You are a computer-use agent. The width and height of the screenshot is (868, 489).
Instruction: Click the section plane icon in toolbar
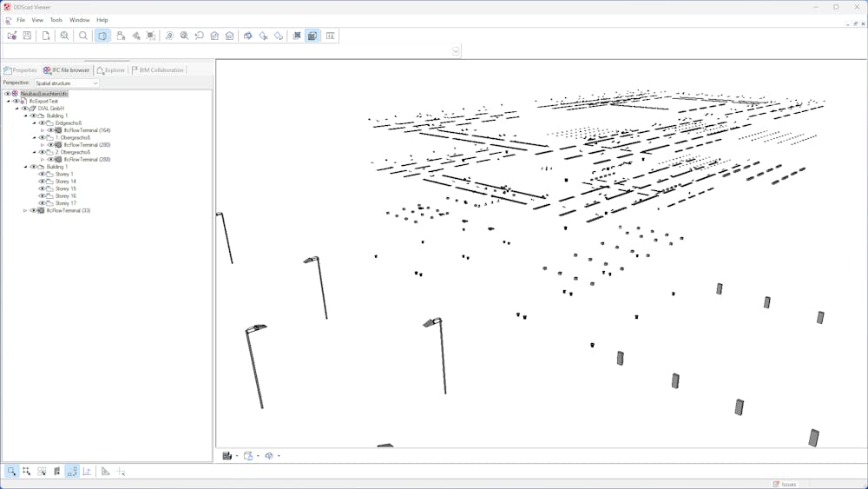(248, 36)
